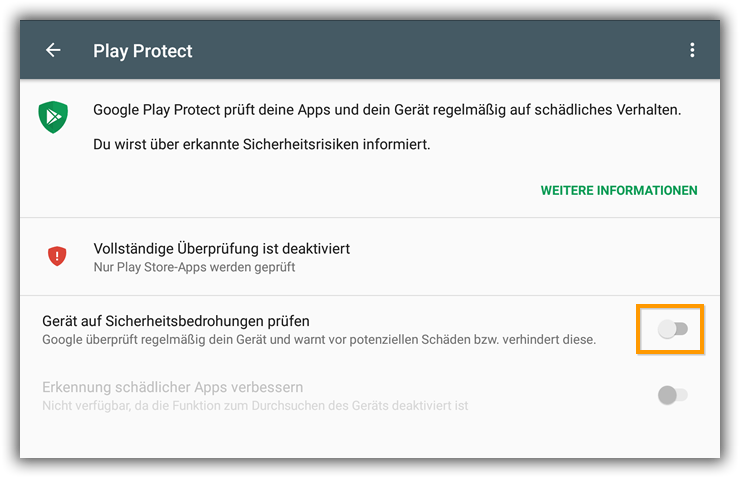Tap Vollständige Überprüfung ist deaktiviert status
This screenshot has height=478, width=740.
pyautogui.click(x=221, y=249)
